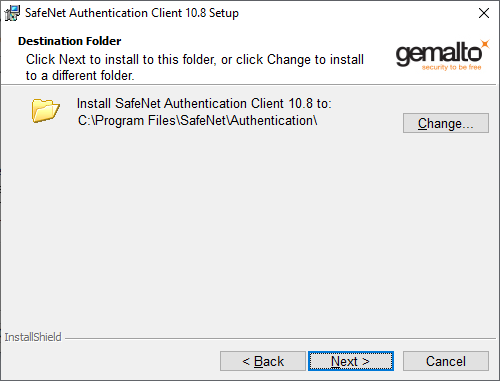Open the Change... destination folder dialog
This screenshot has height=381, width=500.
(x=446, y=123)
